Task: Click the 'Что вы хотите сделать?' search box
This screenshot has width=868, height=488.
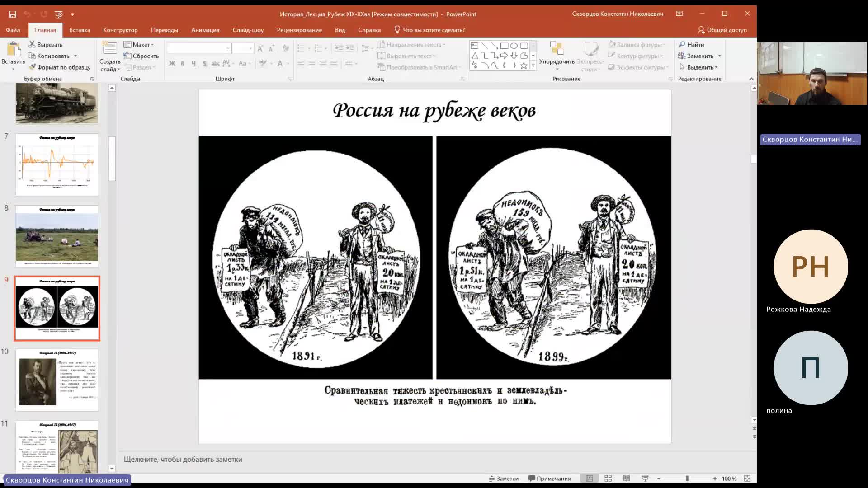Action: tap(429, 30)
